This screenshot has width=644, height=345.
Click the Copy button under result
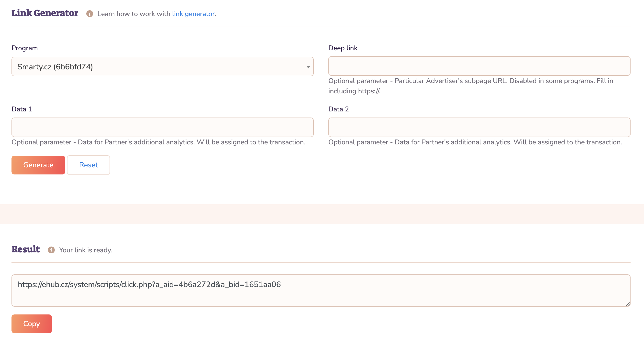point(32,323)
